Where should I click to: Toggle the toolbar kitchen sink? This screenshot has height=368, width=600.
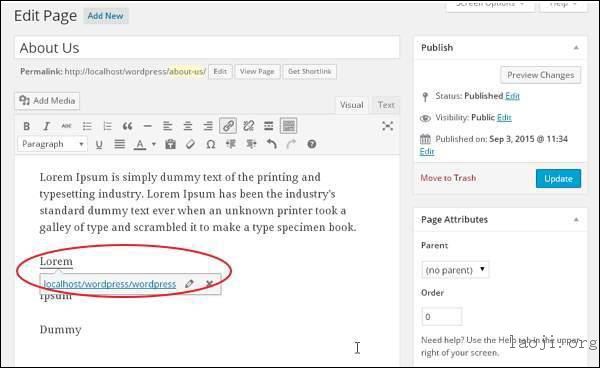click(x=289, y=126)
